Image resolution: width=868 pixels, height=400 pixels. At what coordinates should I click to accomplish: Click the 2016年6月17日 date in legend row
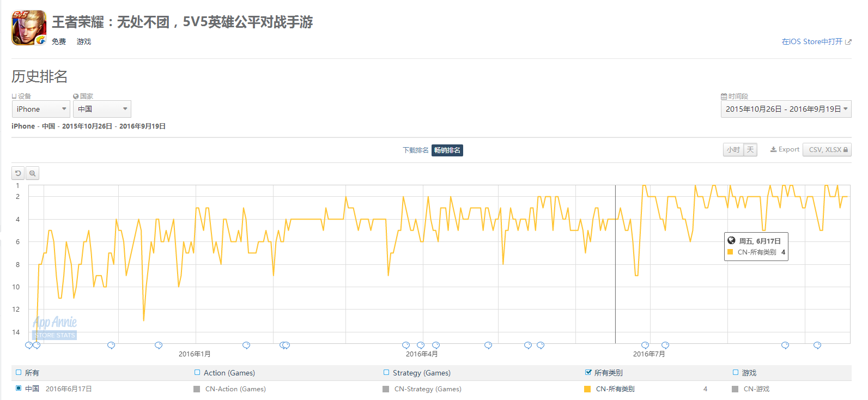pos(69,389)
